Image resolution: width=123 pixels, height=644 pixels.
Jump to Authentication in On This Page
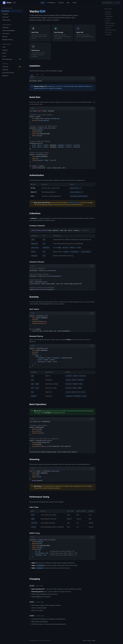point(109,16)
